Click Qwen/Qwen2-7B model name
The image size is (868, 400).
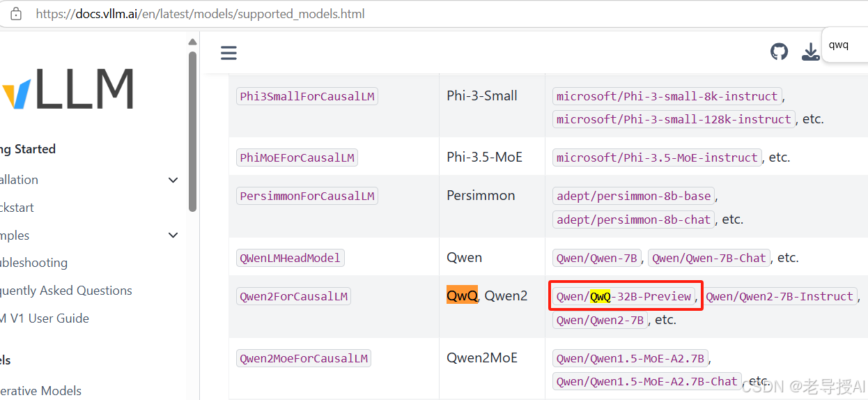click(600, 320)
